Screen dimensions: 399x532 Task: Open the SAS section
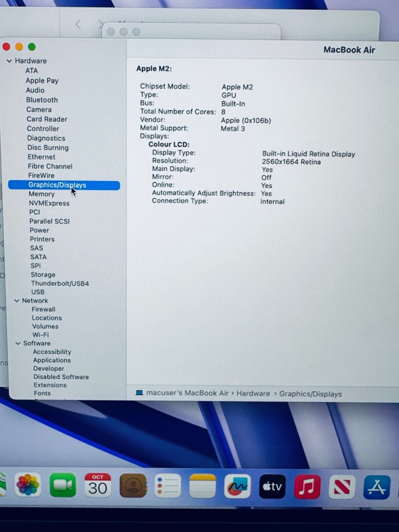click(37, 248)
